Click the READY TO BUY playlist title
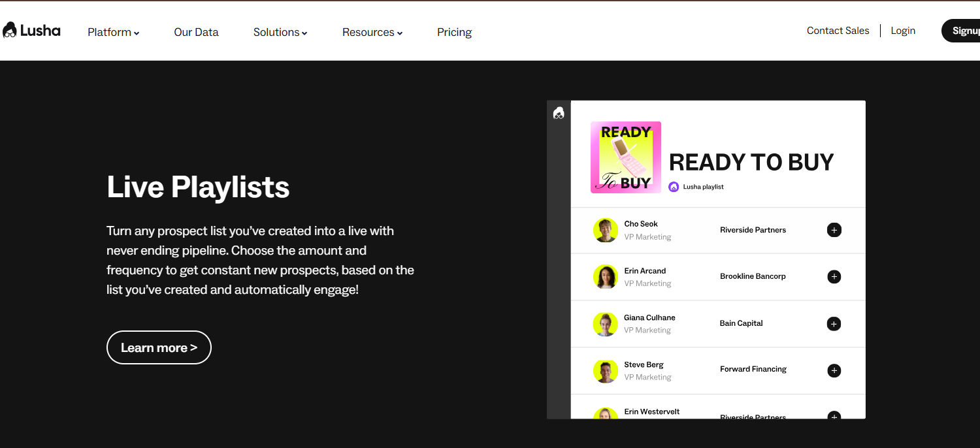Viewport: 980px width, 448px height. coord(751,162)
